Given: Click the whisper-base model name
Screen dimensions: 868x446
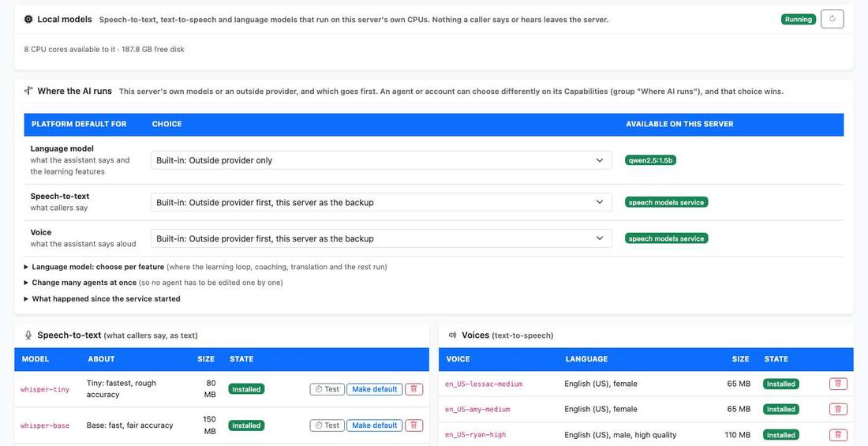Looking at the screenshot, I should click(x=45, y=425).
